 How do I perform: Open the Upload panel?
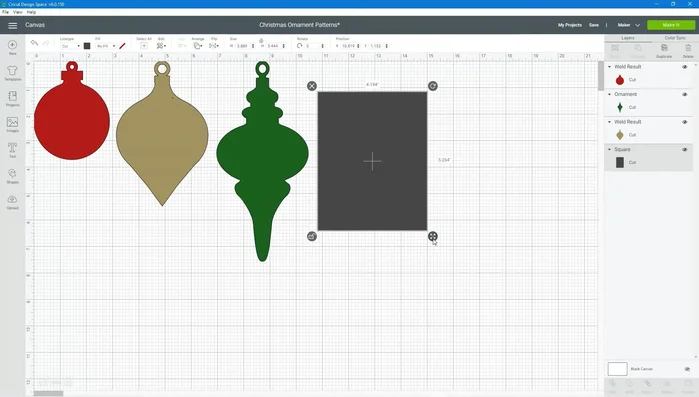[12, 201]
